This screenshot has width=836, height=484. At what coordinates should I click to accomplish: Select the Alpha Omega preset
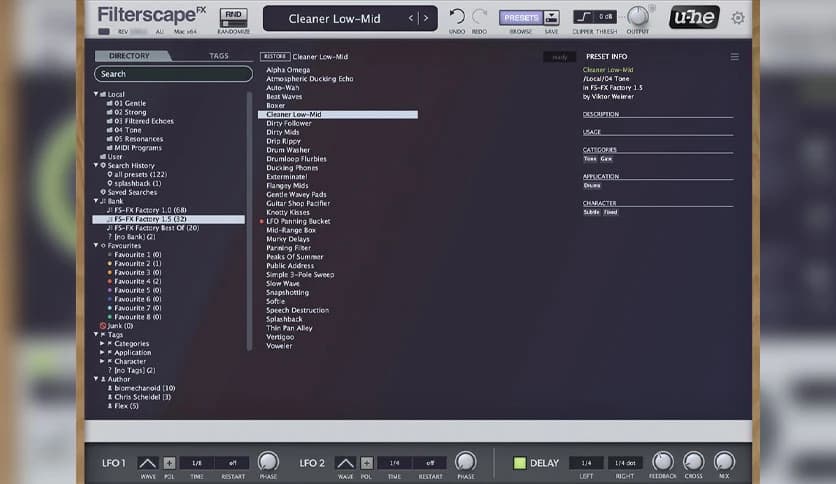tap(288, 70)
